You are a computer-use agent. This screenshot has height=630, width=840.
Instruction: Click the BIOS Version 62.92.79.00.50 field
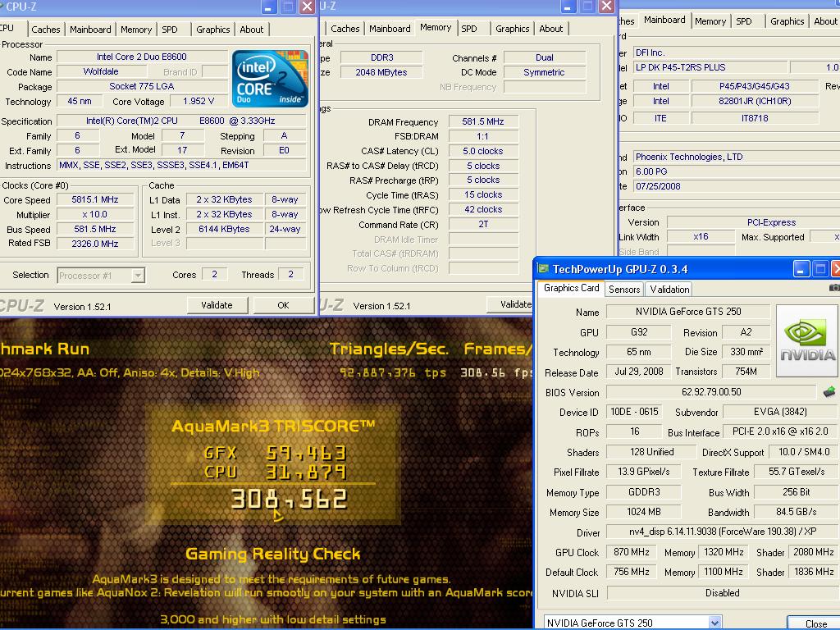tap(711, 392)
